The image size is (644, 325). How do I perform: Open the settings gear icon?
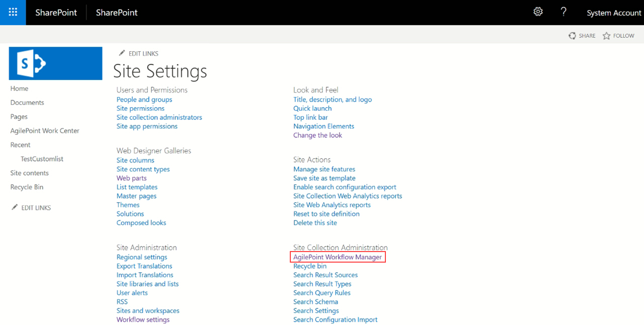(x=538, y=12)
